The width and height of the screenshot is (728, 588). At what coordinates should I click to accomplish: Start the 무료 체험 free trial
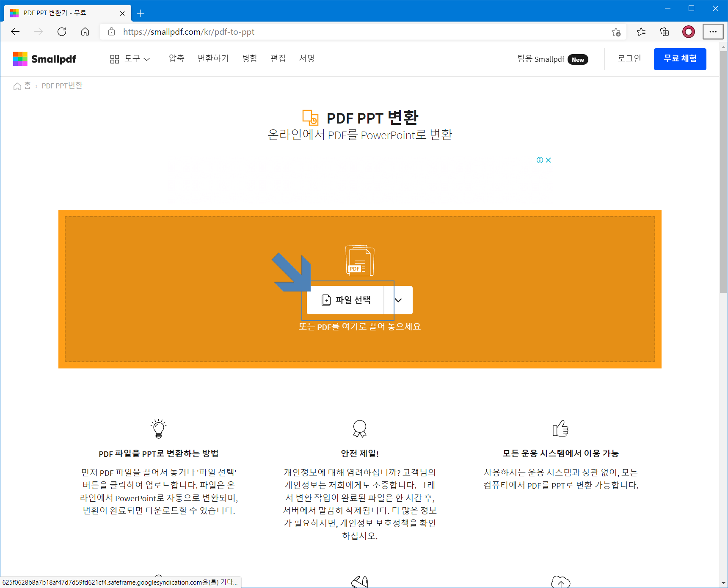[680, 59]
